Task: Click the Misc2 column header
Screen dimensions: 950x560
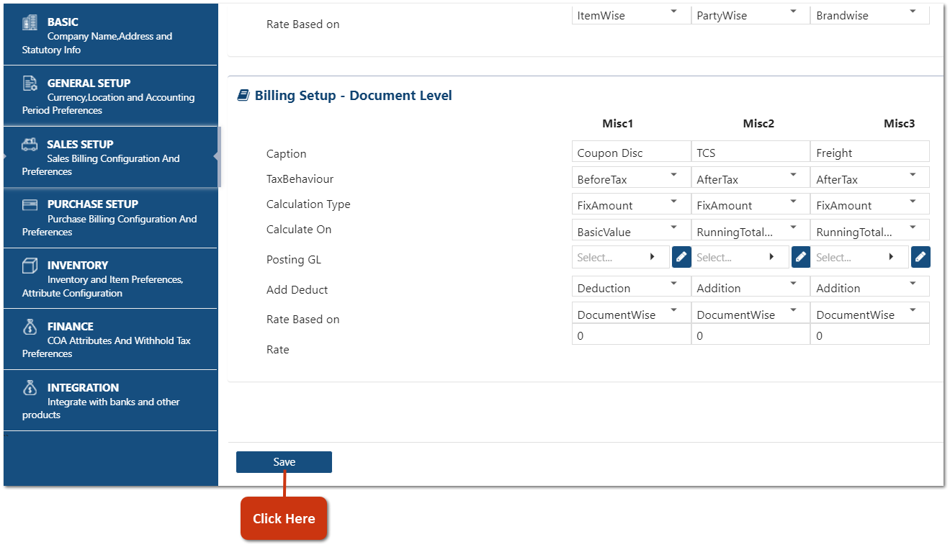Action: click(x=758, y=124)
